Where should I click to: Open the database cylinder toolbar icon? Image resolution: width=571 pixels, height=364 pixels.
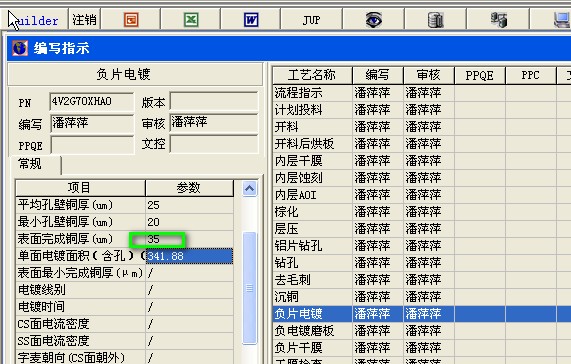pos(435,20)
